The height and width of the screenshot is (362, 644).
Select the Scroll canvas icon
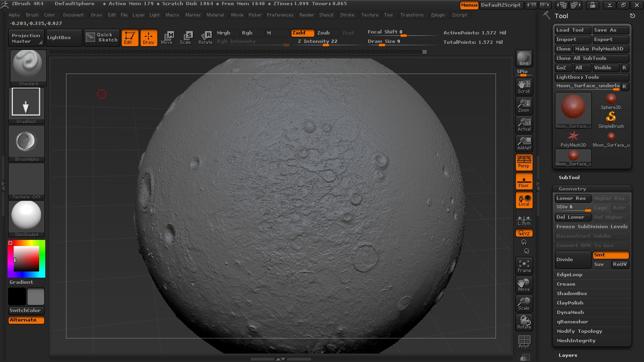[524, 86]
